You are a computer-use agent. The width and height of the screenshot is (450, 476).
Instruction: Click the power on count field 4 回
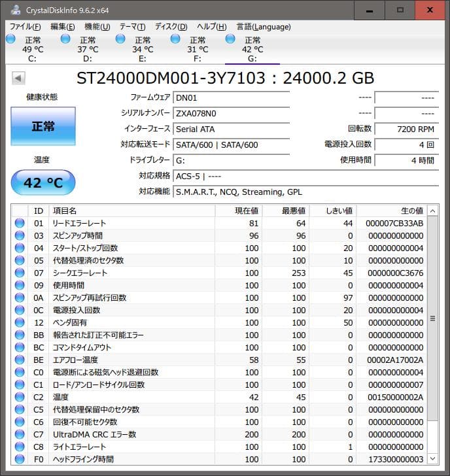pyautogui.click(x=407, y=145)
